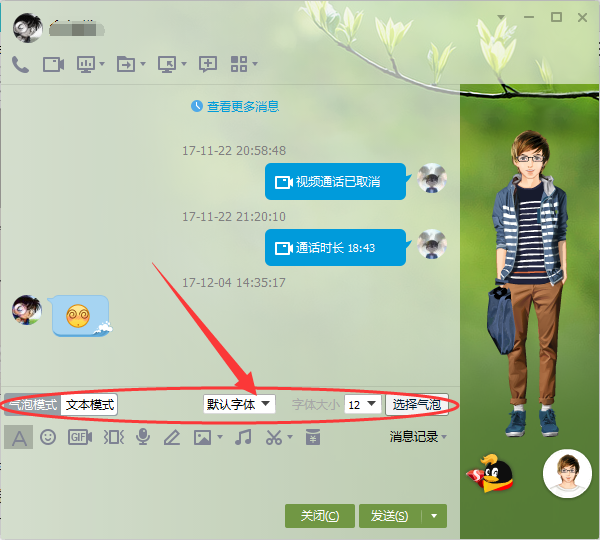The width and height of the screenshot is (600, 540).
Task: Open the presentation demo whiteboard icon
Action: tap(86, 64)
